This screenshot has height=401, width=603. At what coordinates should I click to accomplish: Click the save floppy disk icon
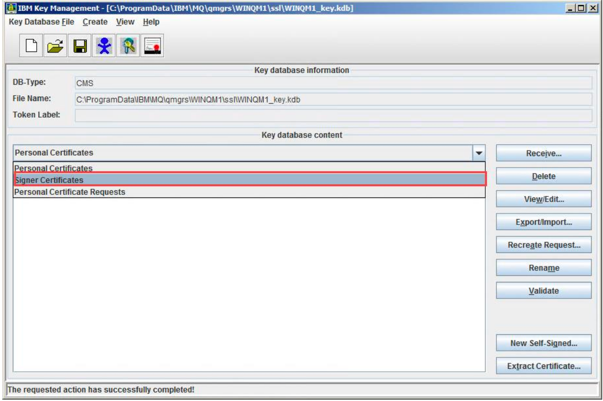pos(80,46)
